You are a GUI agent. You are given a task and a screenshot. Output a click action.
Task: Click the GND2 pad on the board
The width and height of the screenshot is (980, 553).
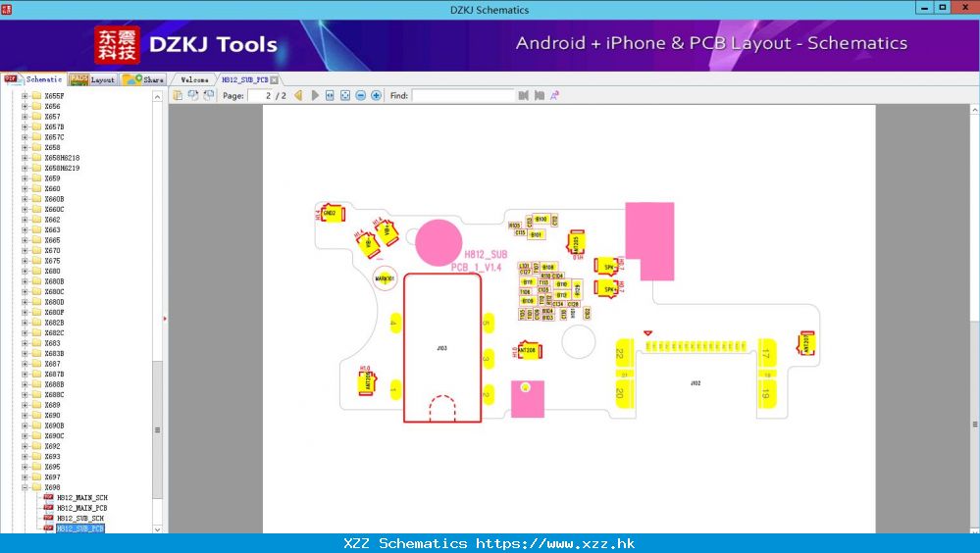click(331, 213)
